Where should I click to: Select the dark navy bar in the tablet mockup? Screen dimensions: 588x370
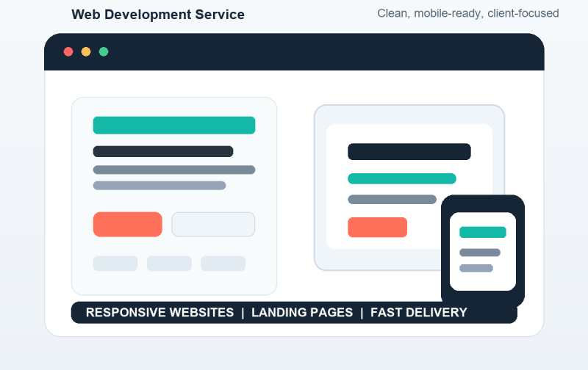tap(409, 152)
